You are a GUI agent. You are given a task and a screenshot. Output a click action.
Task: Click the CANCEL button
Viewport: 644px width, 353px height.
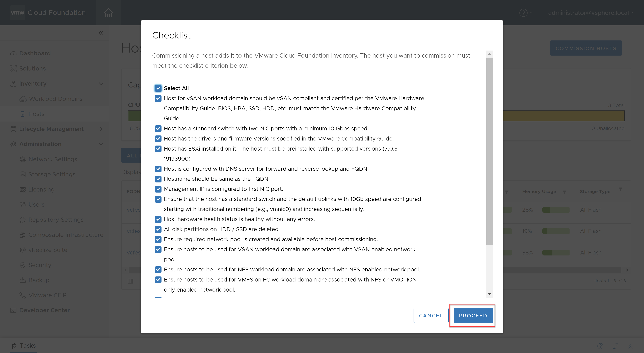click(431, 315)
